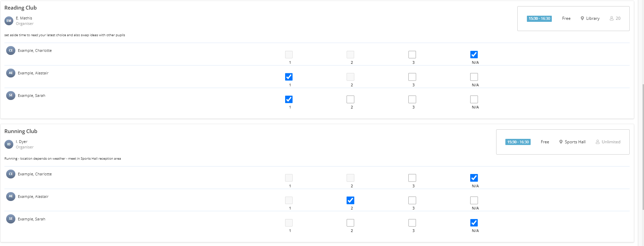Image resolution: width=644 pixels, height=246 pixels.
Task: Check choice 2 for Sarah in Reading Club
Action: click(350, 99)
